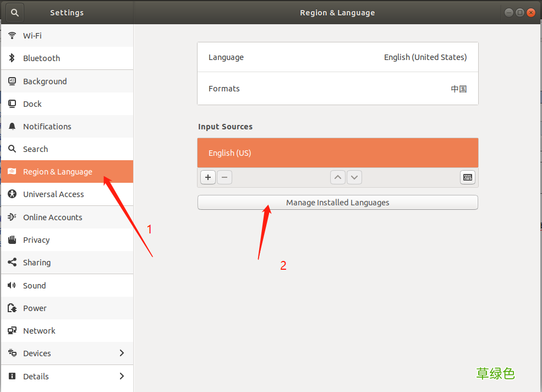542x392 pixels.
Task: Open the Language setting showing English (United States)
Action: 337,57
